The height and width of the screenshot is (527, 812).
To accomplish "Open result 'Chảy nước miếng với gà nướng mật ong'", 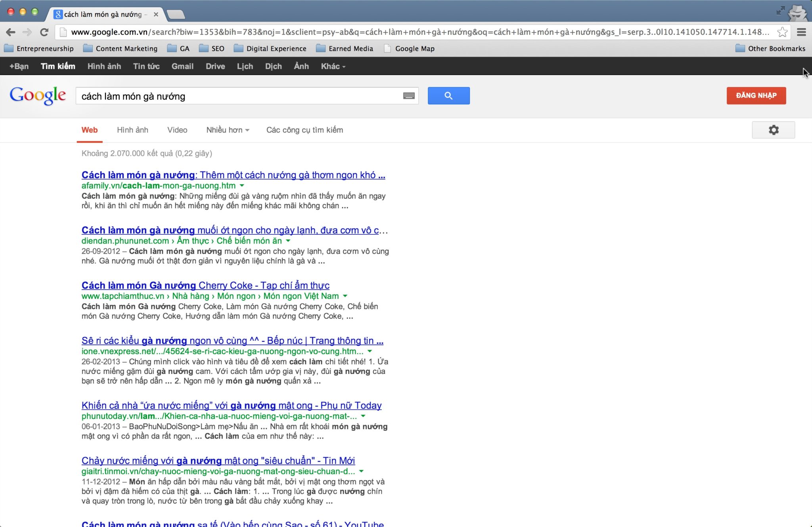I will (x=218, y=461).
